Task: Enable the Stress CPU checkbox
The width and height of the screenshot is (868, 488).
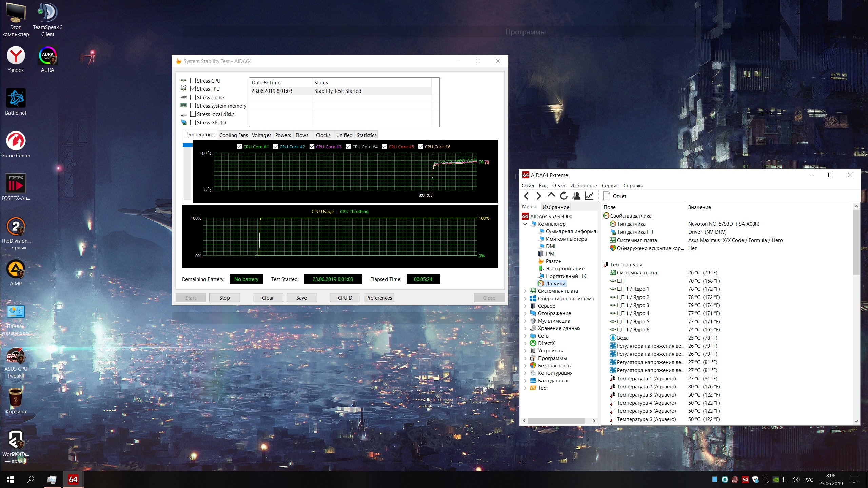Action: (x=193, y=81)
